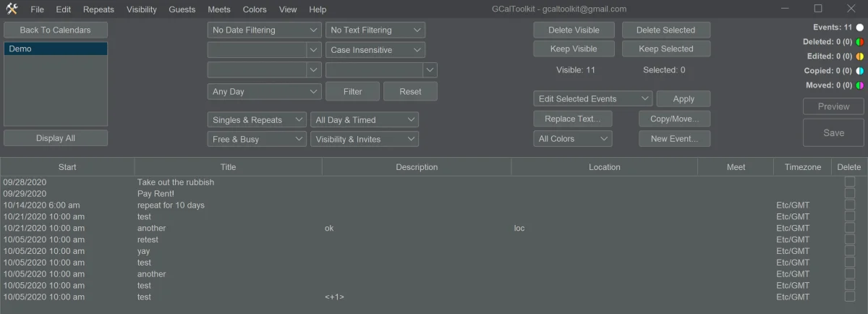Image resolution: width=868 pixels, height=314 pixels.
Task: Check Delete box for repeat for 10 days
Action: tap(849, 205)
